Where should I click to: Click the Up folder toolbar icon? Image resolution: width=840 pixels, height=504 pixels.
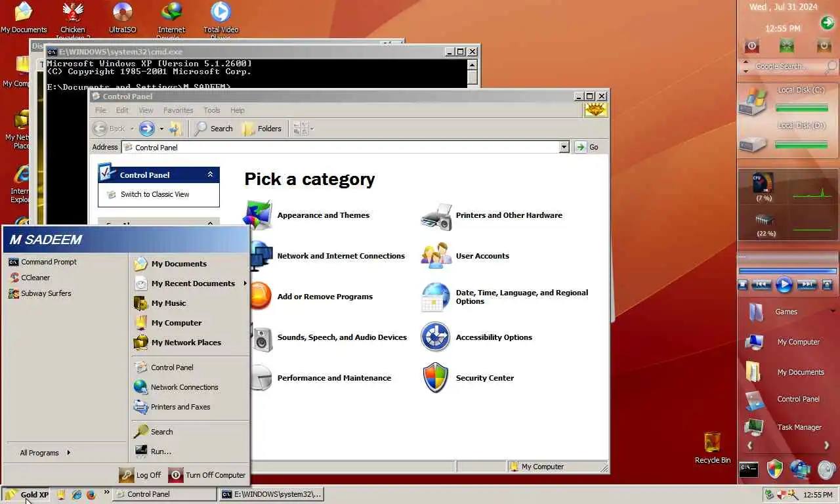[x=176, y=129]
